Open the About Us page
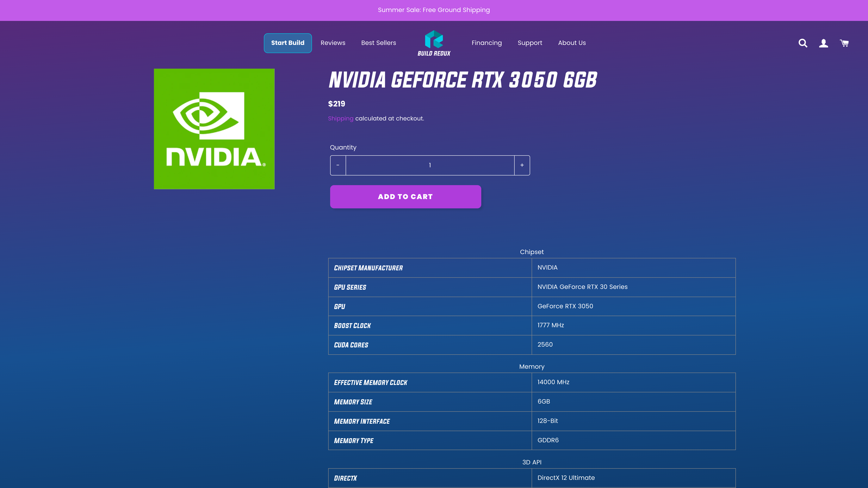The image size is (868, 488). click(x=572, y=43)
